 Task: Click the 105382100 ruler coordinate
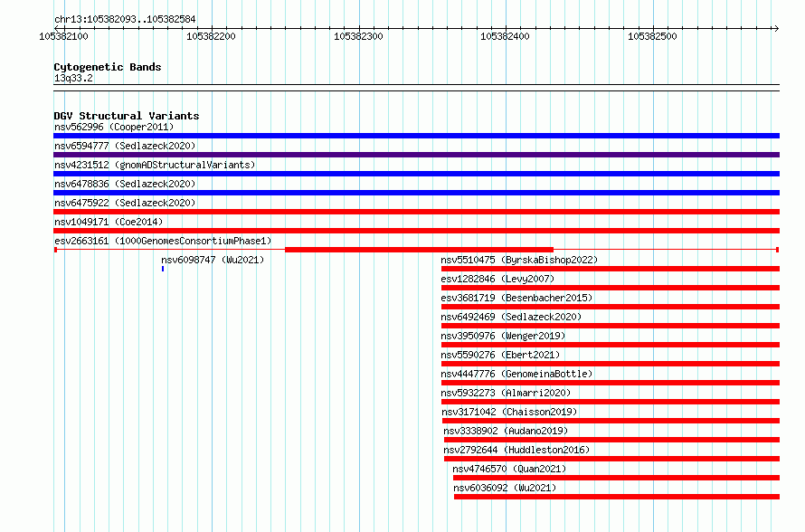click(63, 36)
